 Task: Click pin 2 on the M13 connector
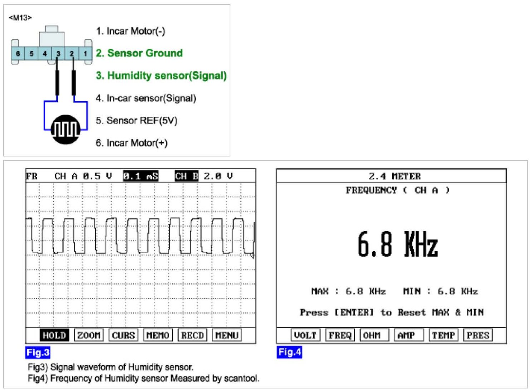pyautogui.click(x=72, y=54)
